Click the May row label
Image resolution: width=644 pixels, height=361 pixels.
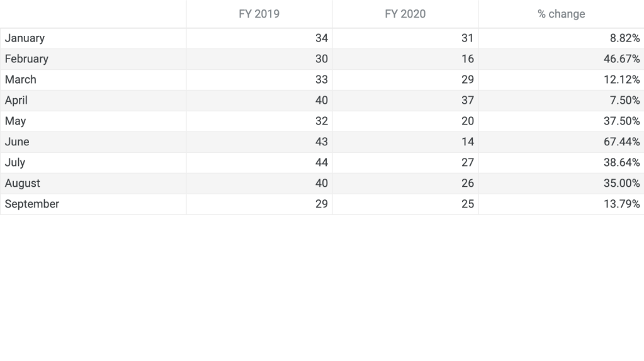click(15, 121)
